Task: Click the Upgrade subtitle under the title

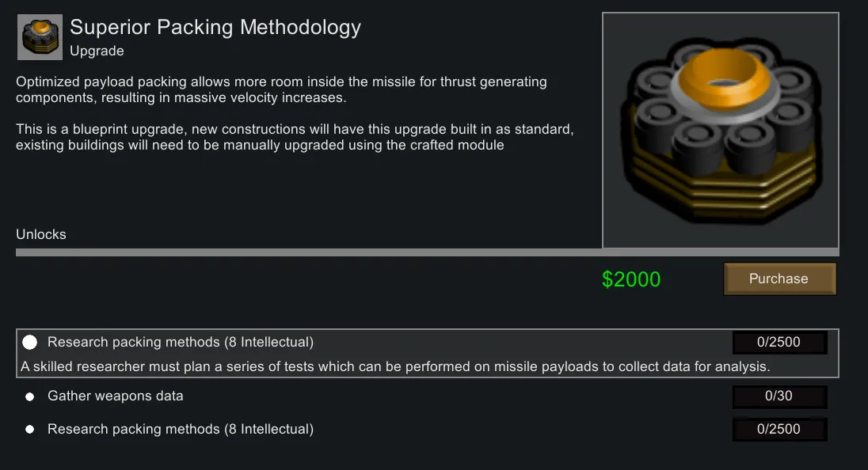Action: [97, 51]
